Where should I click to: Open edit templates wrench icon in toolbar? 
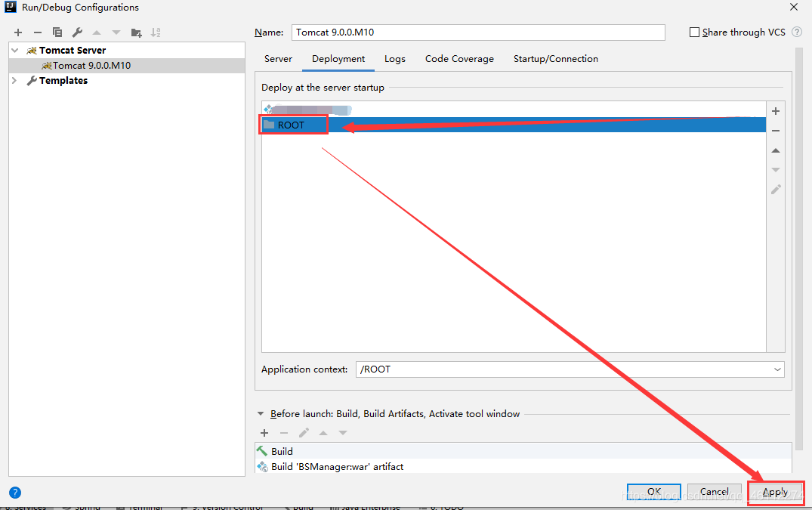77,32
